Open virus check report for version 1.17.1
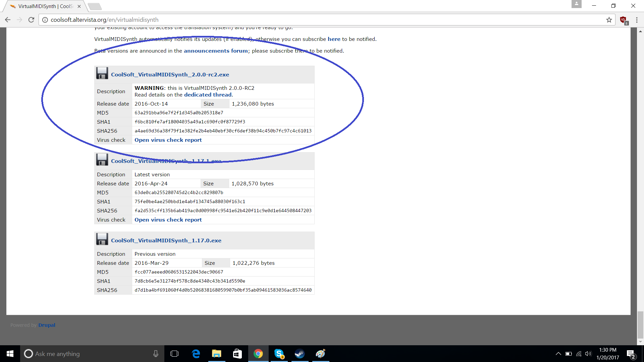 pyautogui.click(x=168, y=220)
